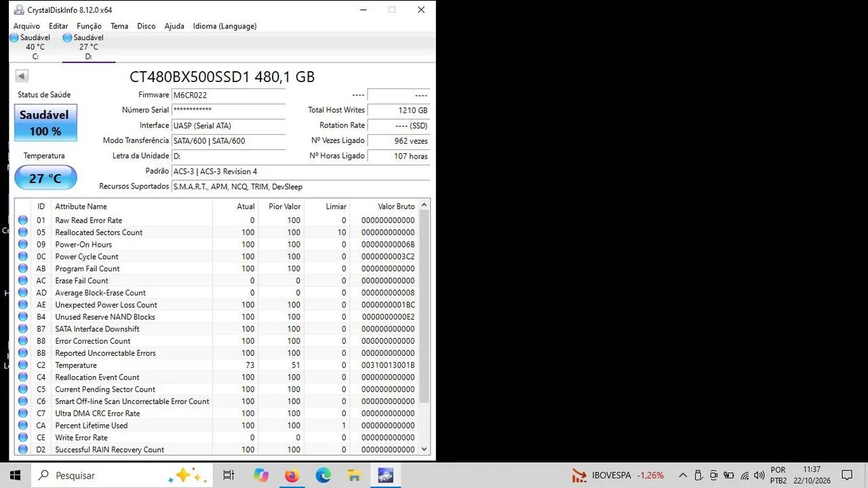The width and height of the screenshot is (868, 488).
Task: Open the notification center
Action: [x=846, y=475]
